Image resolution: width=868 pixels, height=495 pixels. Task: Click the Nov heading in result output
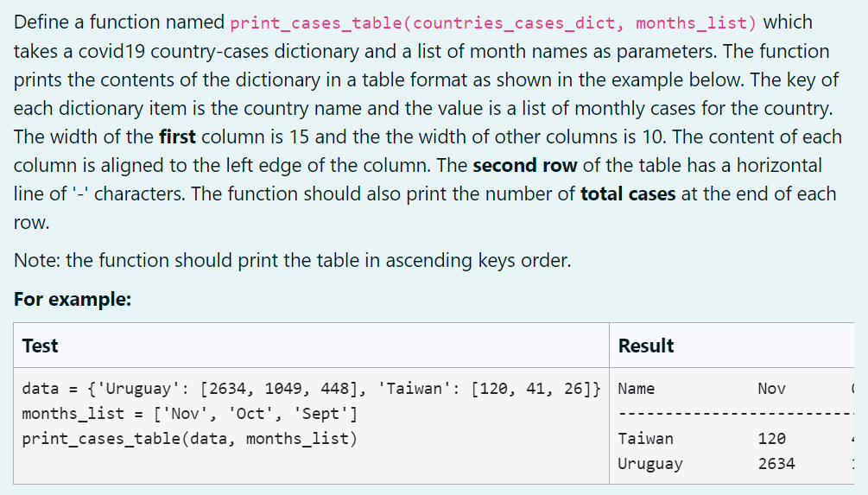(x=771, y=389)
